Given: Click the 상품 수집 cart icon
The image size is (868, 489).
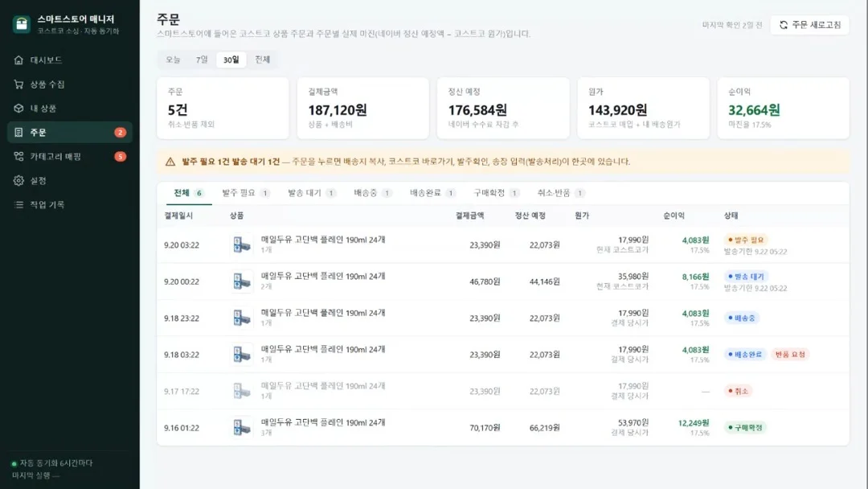Looking at the screenshot, I should (18, 84).
